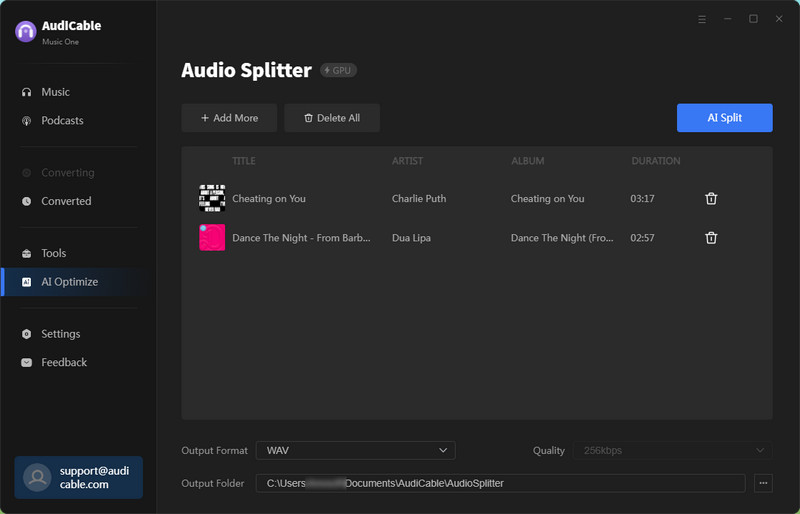The image size is (800, 514).
Task: Click the user avatar icon
Action: 37,477
